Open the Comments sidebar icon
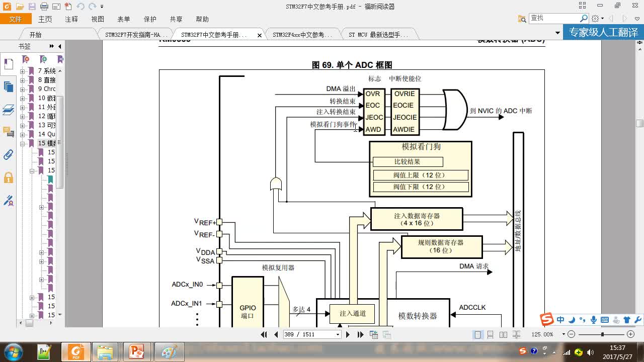Viewport: 644px width, 362px height. pyautogui.click(x=8, y=132)
